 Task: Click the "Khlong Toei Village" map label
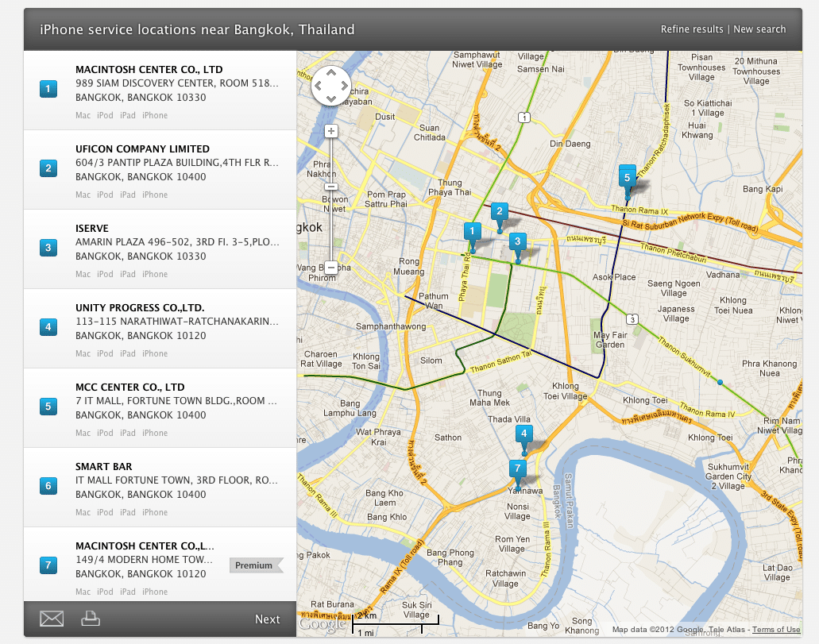[x=565, y=391]
